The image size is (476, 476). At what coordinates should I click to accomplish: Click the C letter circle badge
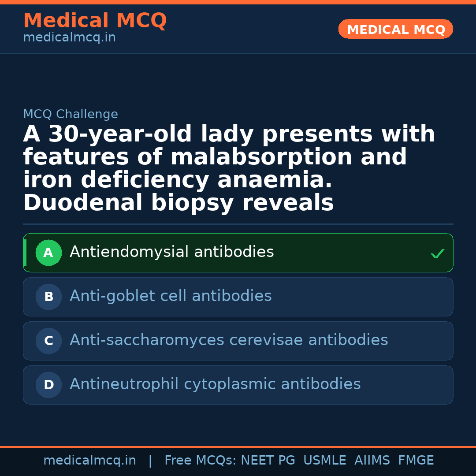[48, 341]
